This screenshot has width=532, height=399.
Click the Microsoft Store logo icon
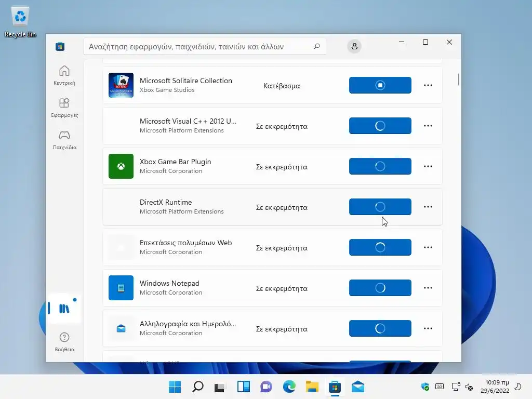[x=60, y=46]
